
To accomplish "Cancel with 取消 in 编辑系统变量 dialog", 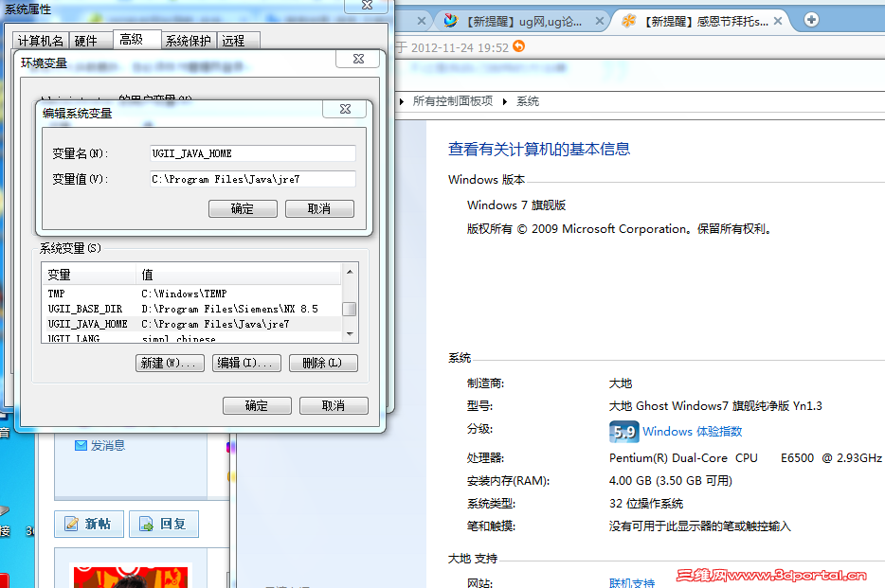I will [x=319, y=208].
